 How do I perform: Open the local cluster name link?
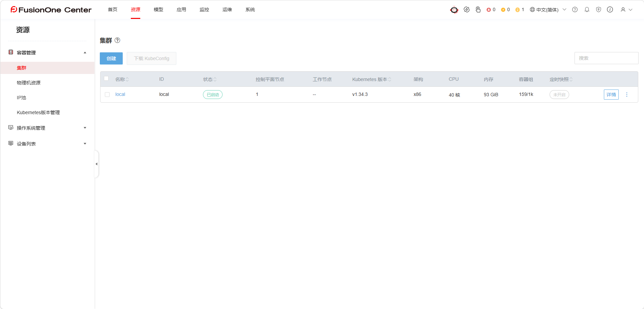(x=120, y=94)
